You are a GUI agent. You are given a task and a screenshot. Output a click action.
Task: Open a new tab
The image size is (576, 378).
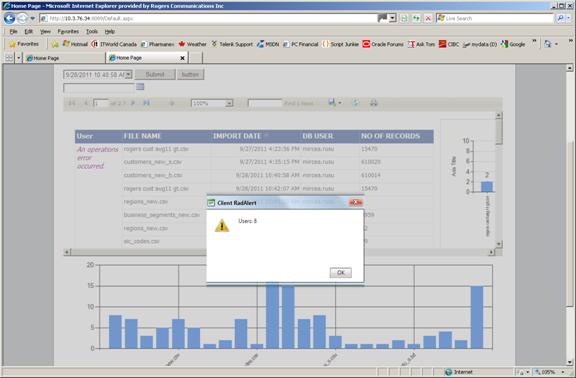[x=195, y=58]
